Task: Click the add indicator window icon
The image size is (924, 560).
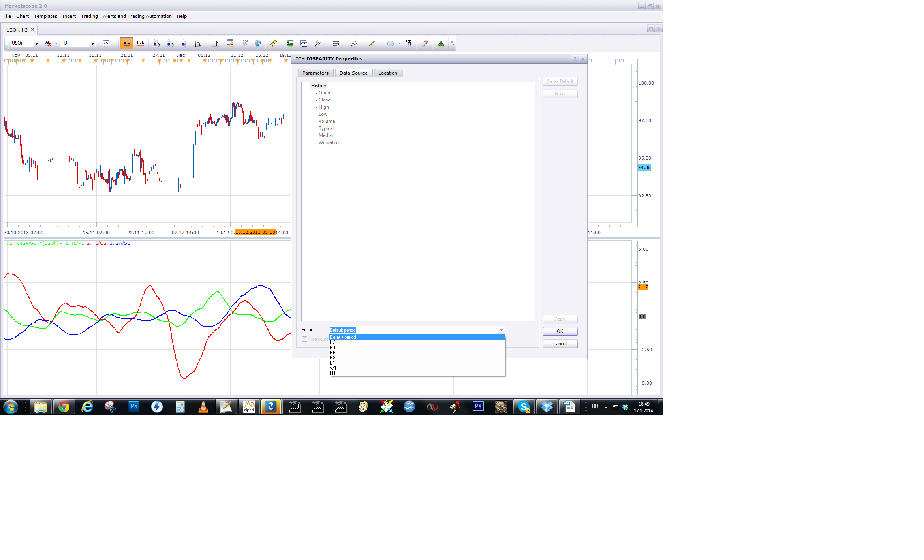Action: 304,43
